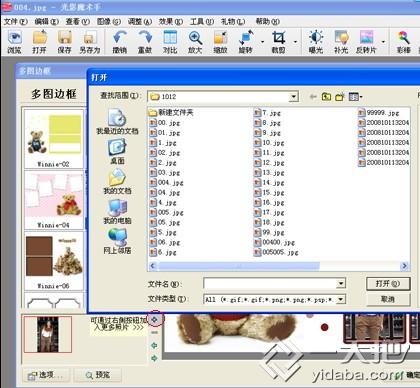Click the 浏览 browse toolbar icon
This screenshot has height=388, width=420.
point(14,37)
